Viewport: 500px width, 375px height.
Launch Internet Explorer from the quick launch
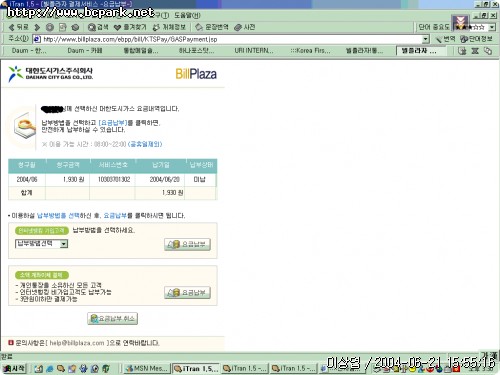tap(50, 369)
